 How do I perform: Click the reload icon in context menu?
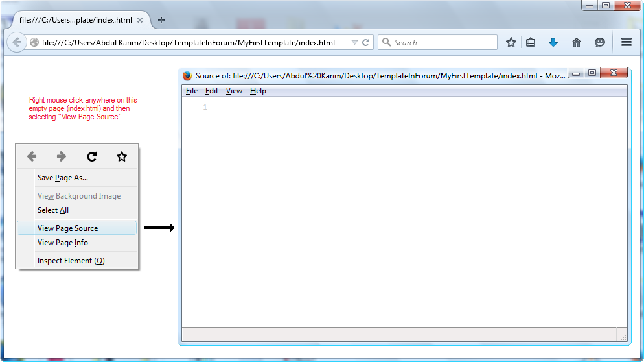click(92, 156)
